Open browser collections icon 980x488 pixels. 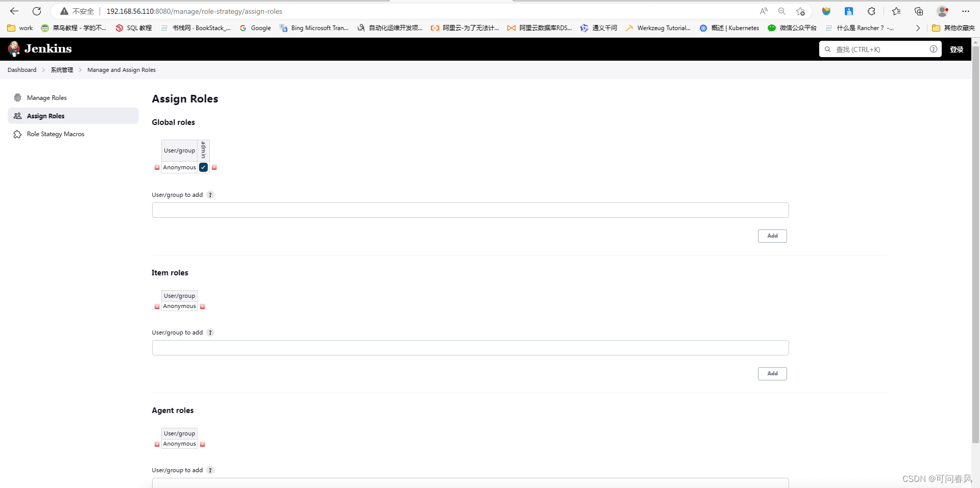[x=919, y=11]
